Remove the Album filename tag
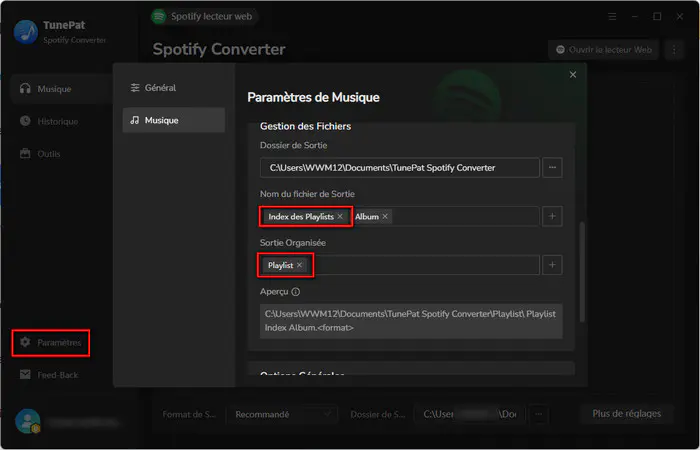700x450 pixels. pos(385,217)
